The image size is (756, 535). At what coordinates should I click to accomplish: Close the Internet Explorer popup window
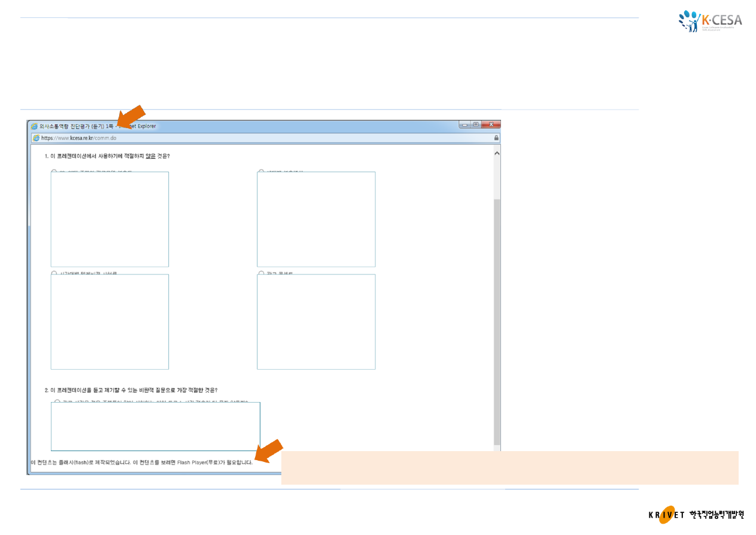(491, 125)
